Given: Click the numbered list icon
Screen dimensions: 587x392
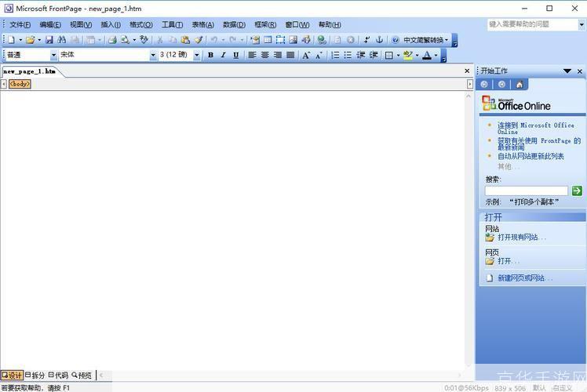Looking at the screenshot, I should (x=335, y=55).
